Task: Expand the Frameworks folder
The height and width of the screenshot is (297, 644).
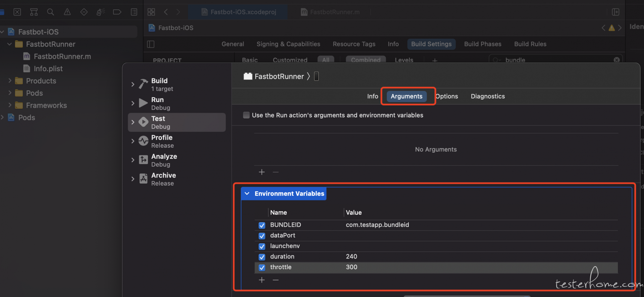Action: (9, 105)
